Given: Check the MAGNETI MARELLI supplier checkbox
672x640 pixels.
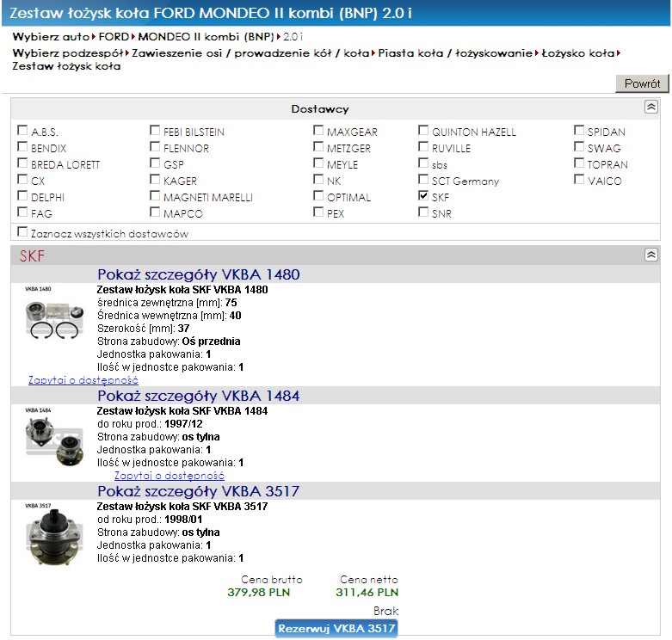Looking at the screenshot, I should click(155, 195).
